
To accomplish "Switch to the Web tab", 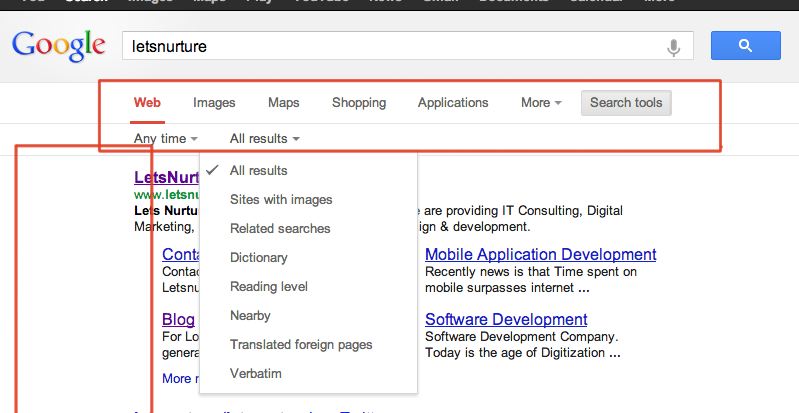I will click(147, 102).
